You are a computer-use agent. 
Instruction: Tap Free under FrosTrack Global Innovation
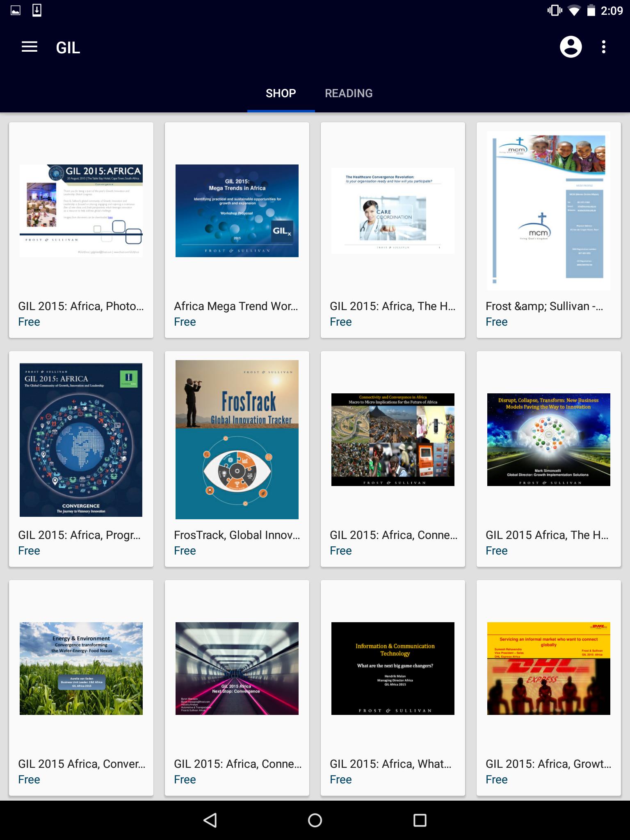185,551
